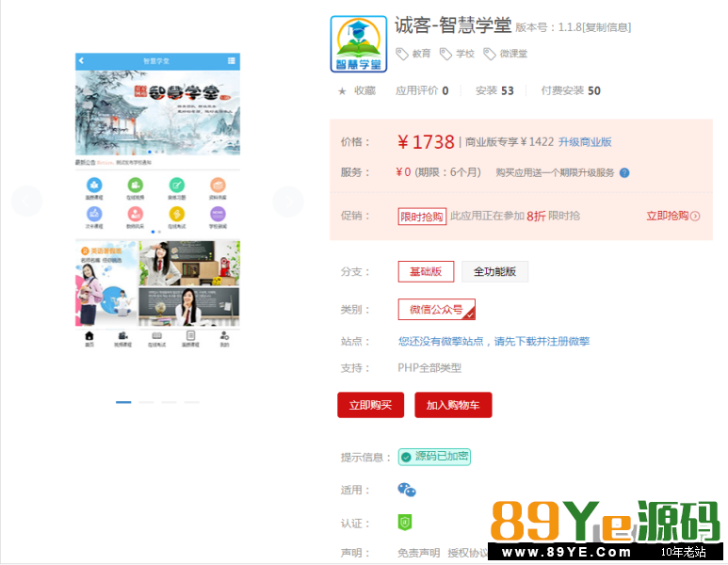Click the pink 教师风采 circle icon
This screenshot has width=728, height=565.
pos(136,214)
